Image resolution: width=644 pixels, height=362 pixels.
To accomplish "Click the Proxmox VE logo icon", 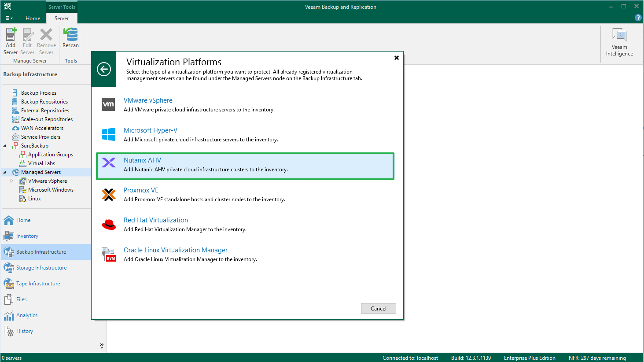I will tap(108, 194).
